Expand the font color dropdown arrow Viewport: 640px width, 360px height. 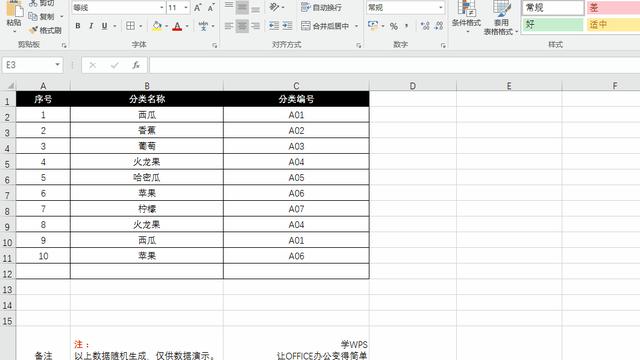[187, 26]
